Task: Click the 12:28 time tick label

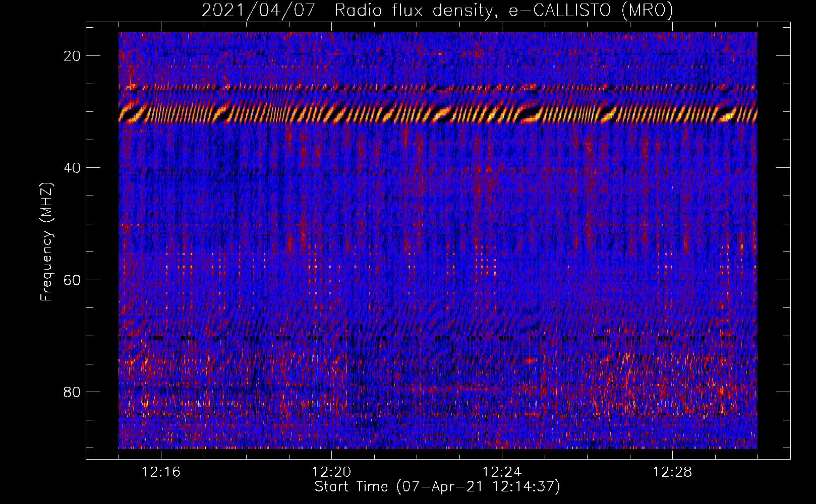Action: (672, 472)
